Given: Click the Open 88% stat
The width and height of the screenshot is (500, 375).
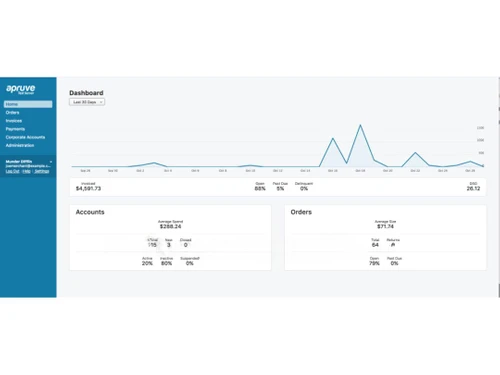Looking at the screenshot, I should click(260, 186).
